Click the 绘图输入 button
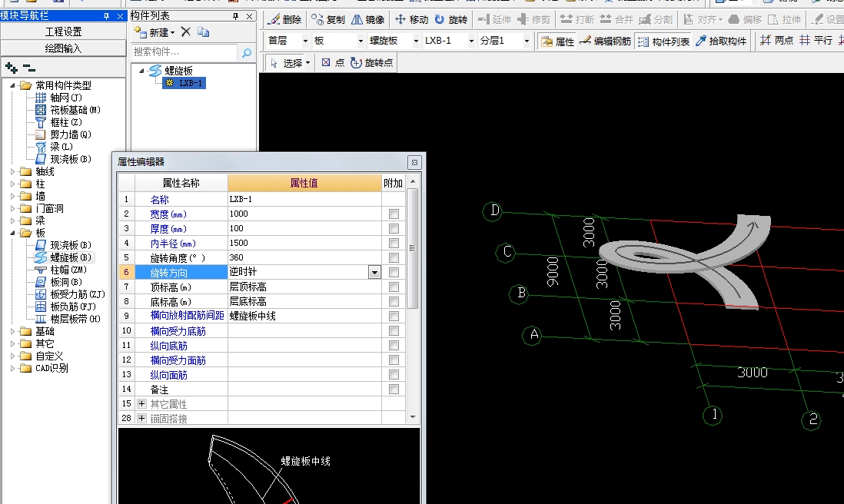 [63, 48]
